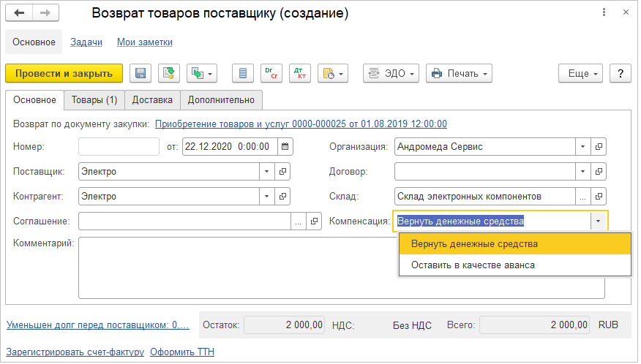
Task: Click the Dr/Cr postings icon
Action: point(271,73)
